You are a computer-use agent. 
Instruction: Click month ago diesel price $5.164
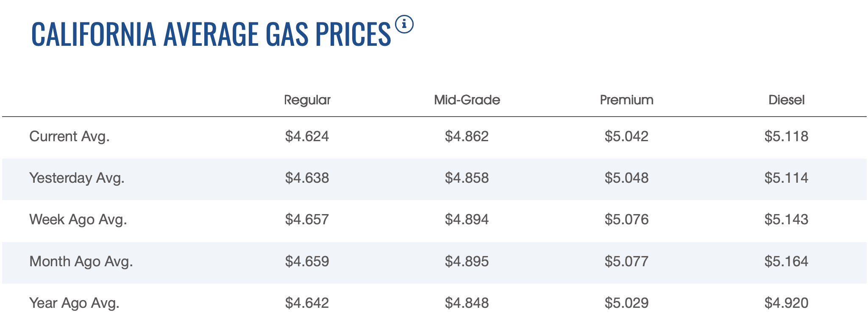pyautogui.click(x=786, y=261)
